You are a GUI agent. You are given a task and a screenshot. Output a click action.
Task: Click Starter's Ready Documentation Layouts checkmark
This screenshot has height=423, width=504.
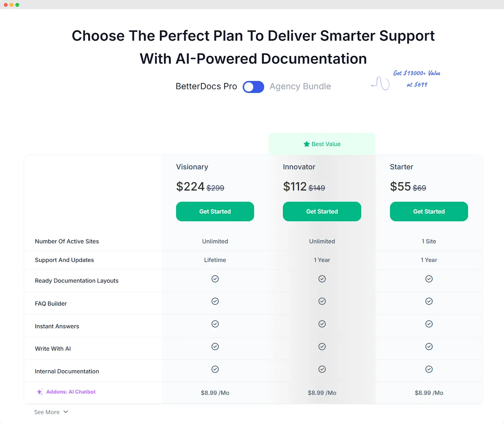click(x=429, y=279)
